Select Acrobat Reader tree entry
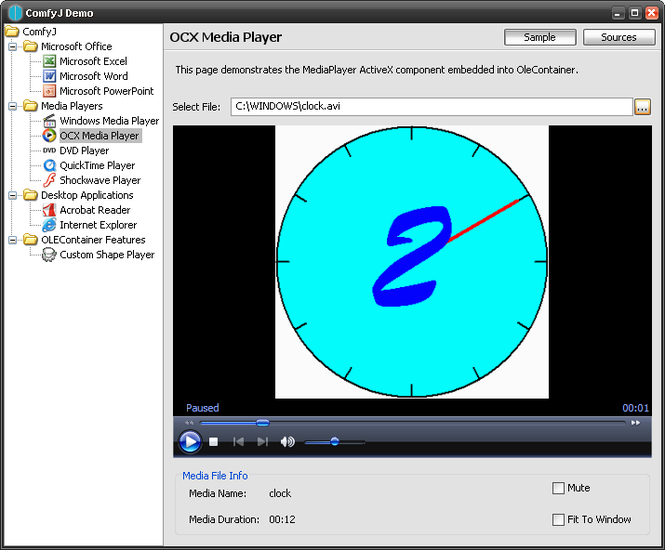 pos(95,210)
